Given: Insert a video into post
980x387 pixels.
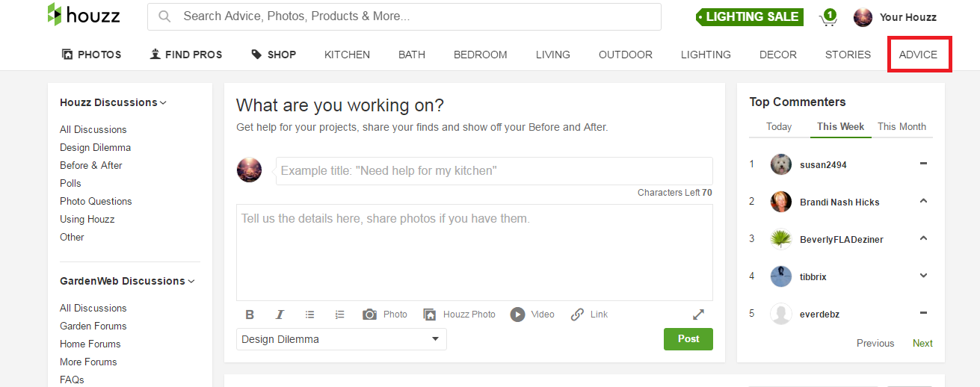Looking at the screenshot, I should [532, 315].
